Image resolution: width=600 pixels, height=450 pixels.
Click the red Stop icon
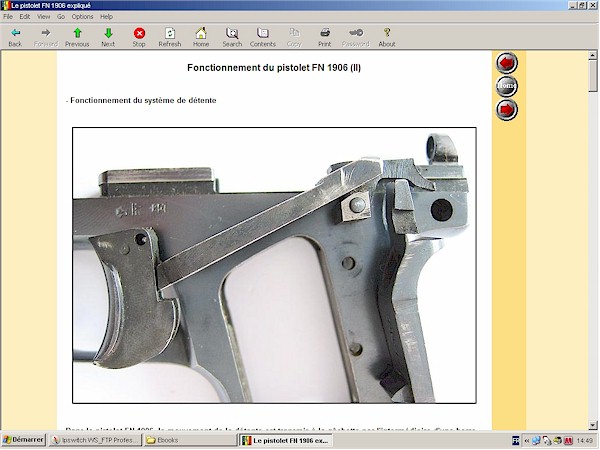[x=139, y=33]
